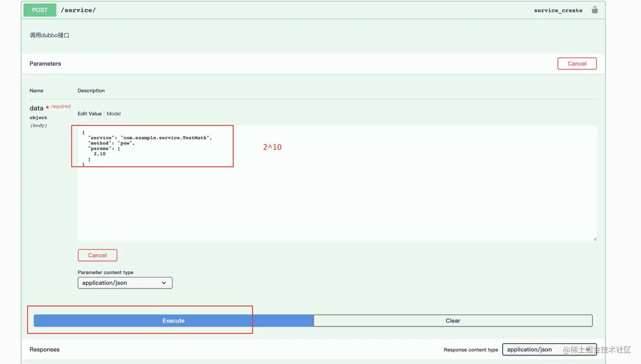
Task: Click the Cancel button beside Parameters
Action: pyautogui.click(x=577, y=64)
